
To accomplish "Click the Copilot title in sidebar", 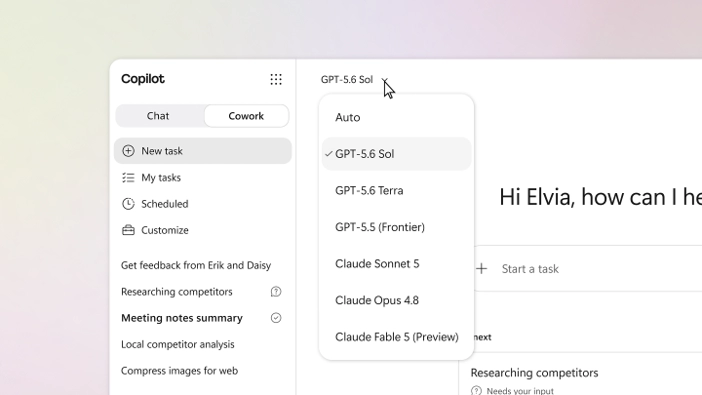I will (143, 79).
